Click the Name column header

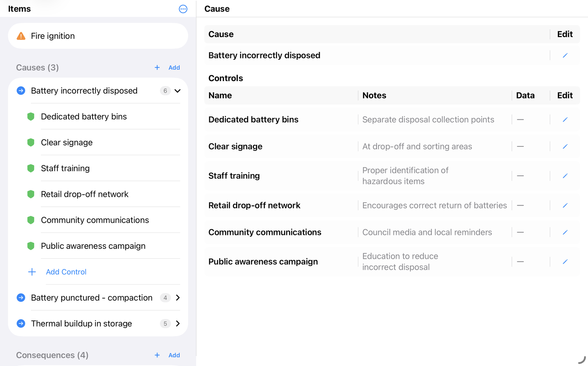click(x=220, y=95)
